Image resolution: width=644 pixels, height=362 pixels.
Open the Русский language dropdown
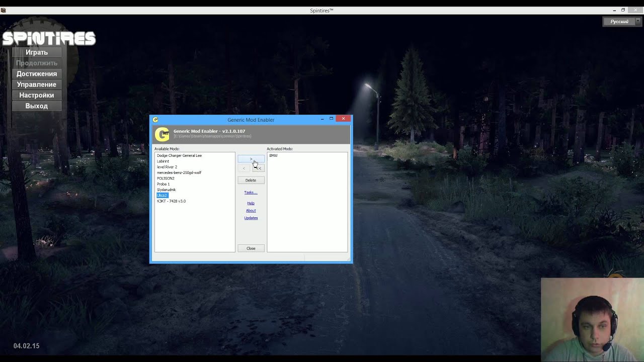[x=623, y=22]
